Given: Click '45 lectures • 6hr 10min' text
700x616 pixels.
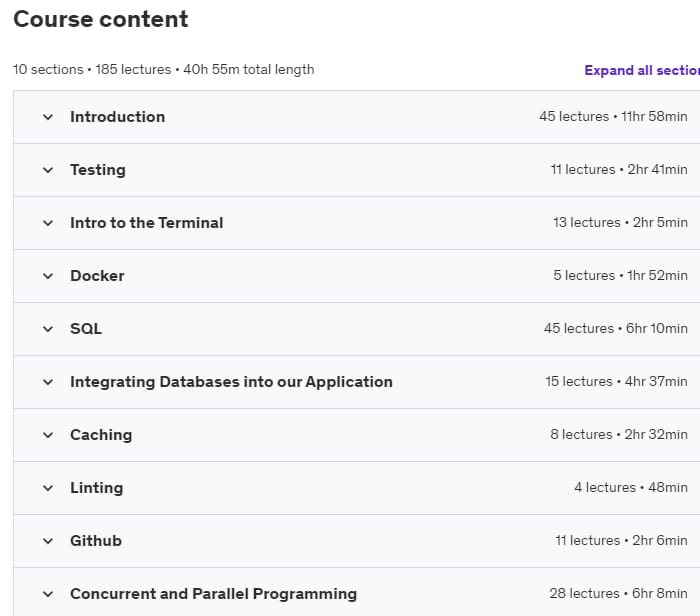Looking at the screenshot, I should [616, 329].
